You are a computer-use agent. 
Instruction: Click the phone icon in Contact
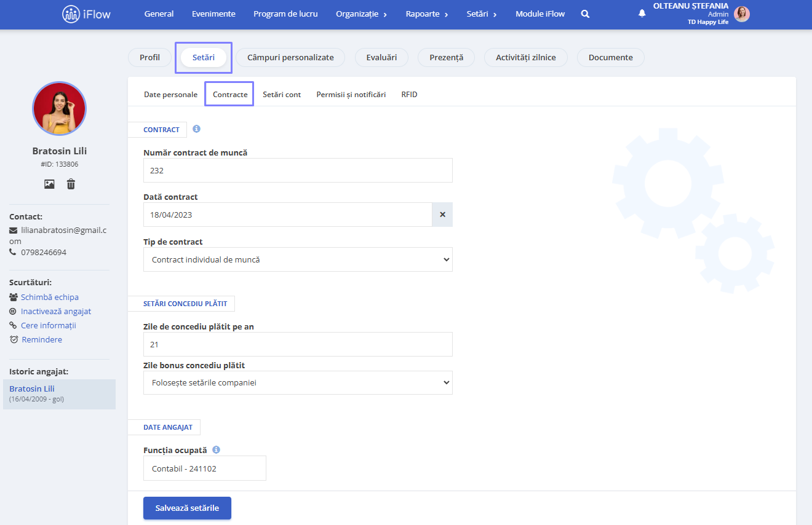(x=13, y=252)
